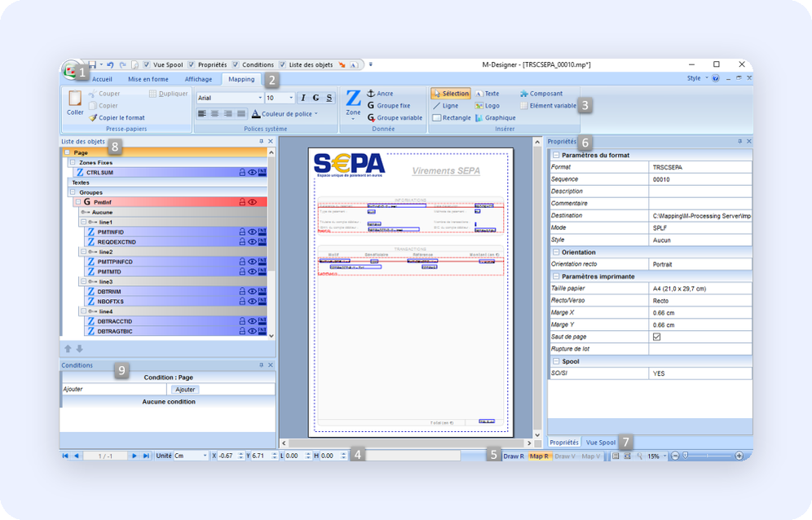Image resolution: width=812 pixels, height=520 pixels.
Task: Switch to the Vue Spool bottom tab
Action: (601, 443)
